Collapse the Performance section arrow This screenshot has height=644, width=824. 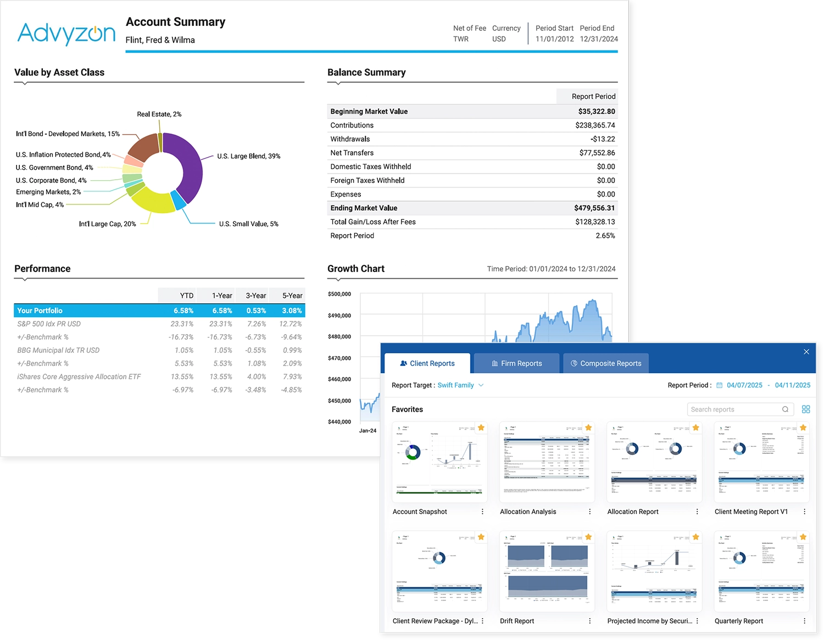[25, 280]
